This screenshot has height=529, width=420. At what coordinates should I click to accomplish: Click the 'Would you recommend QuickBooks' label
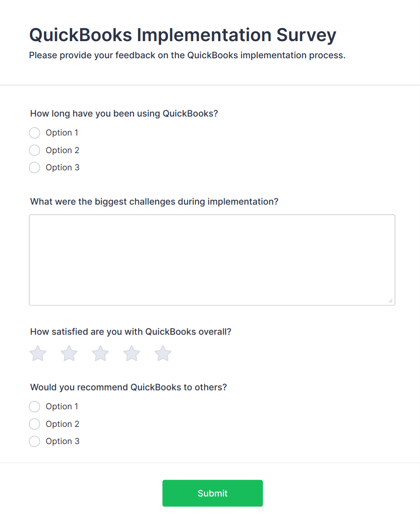click(x=129, y=387)
